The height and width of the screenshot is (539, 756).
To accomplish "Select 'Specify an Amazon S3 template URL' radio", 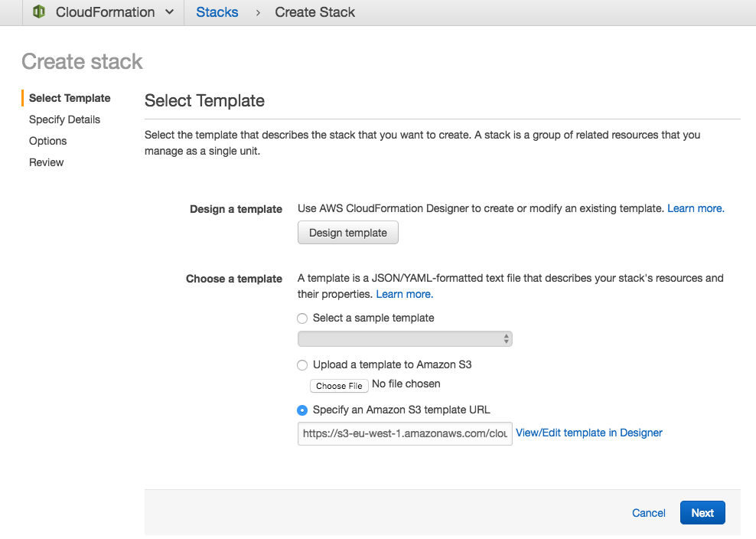I will click(x=302, y=410).
